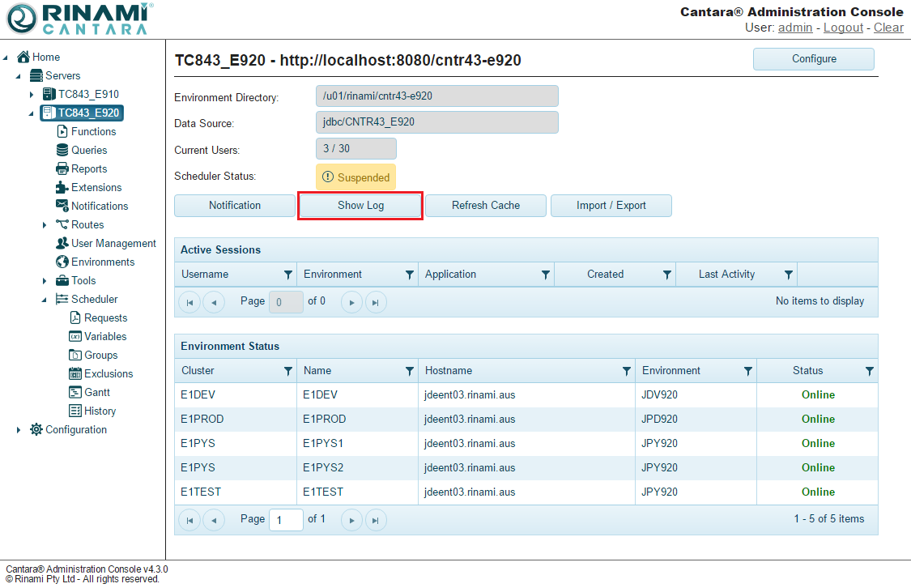Open the Status column filter
Screen dimensions: 911x588
coord(869,371)
